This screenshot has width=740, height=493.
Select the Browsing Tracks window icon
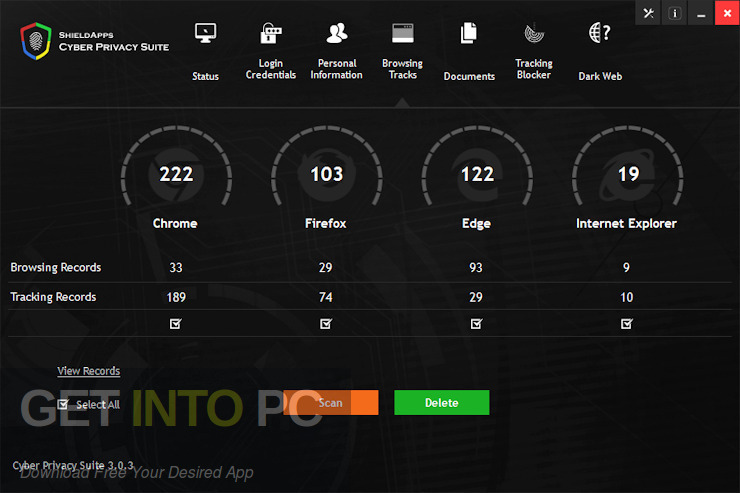click(x=403, y=33)
